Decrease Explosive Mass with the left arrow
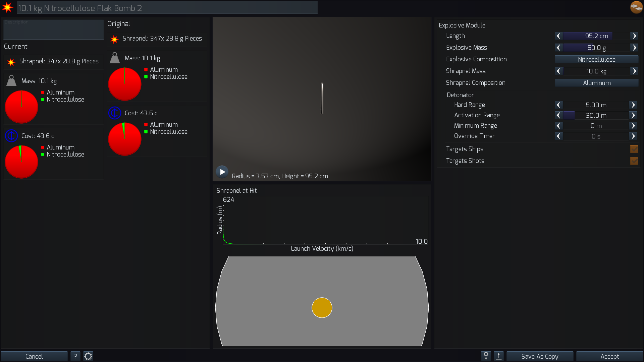 [x=558, y=48]
